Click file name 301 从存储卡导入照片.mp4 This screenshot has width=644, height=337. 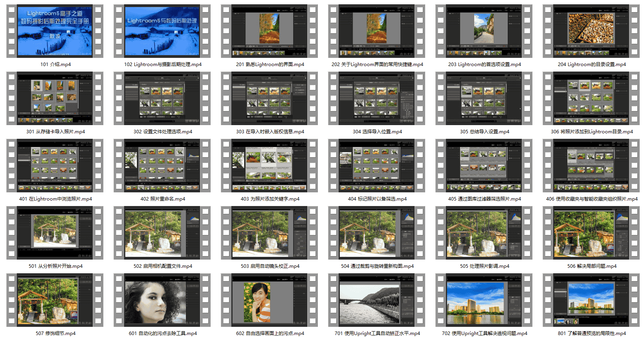pyautogui.click(x=55, y=132)
